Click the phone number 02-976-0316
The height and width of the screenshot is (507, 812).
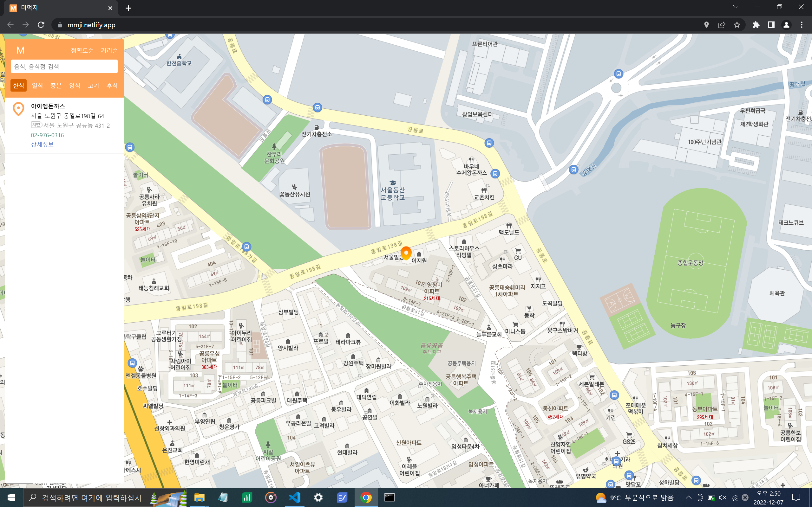[47, 135]
